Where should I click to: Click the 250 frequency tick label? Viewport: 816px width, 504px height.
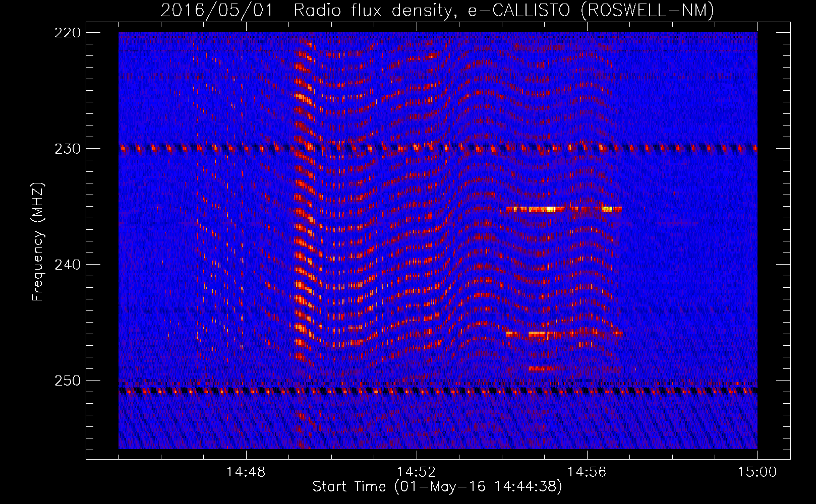pyautogui.click(x=67, y=381)
